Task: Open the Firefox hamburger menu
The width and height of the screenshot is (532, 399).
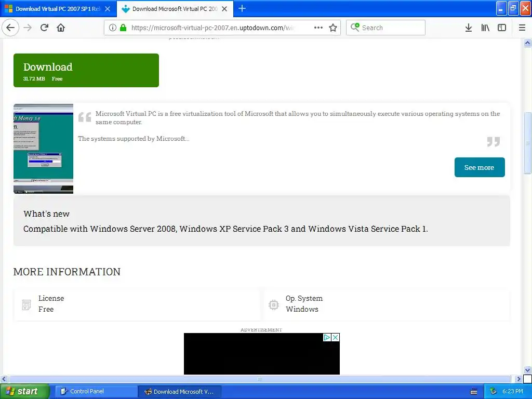Action: 522,28
